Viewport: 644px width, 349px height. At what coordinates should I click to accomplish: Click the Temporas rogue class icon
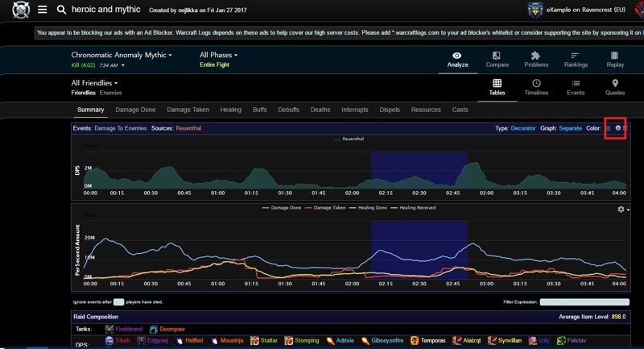click(415, 340)
